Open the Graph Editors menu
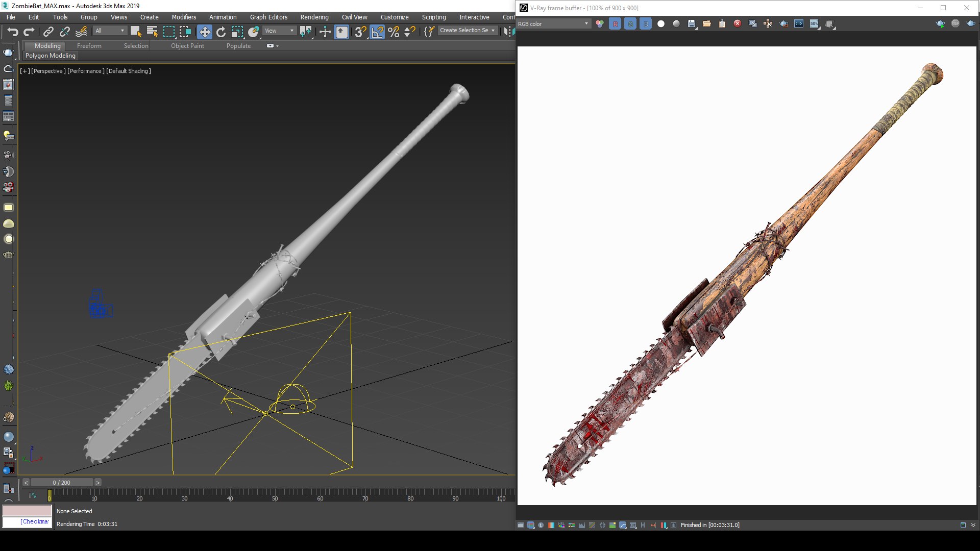Image resolution: width=980 pixels, height=551 pixels. pyautogui.click(x=268, y=17)
